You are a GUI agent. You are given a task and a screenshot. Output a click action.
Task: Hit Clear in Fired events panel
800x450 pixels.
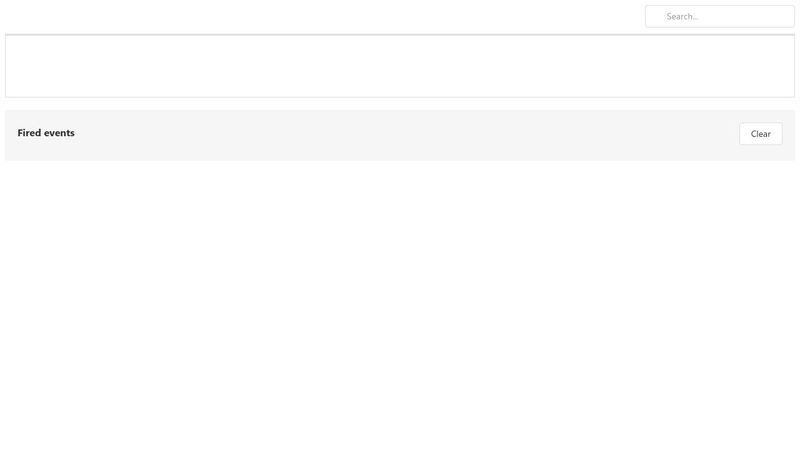(x=760, y=134)
